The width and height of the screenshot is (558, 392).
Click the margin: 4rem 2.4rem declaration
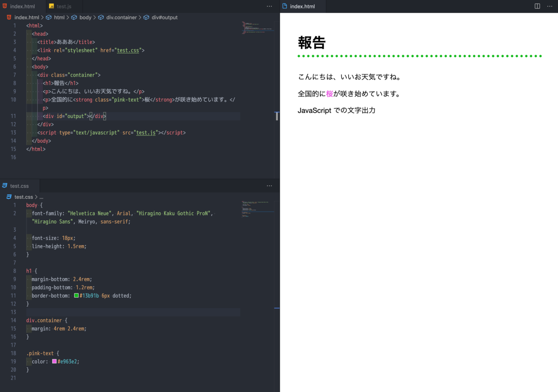(x=59, y=329)
